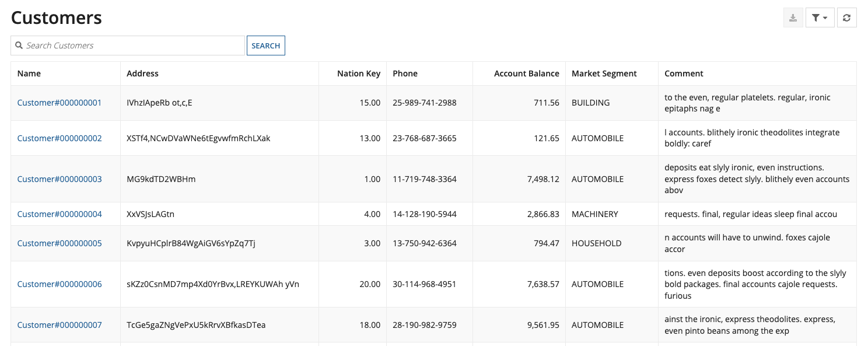Sort by the Comment column header
Image resolution: width=868 pixels, height=346 pixels.
click(684, 74)
